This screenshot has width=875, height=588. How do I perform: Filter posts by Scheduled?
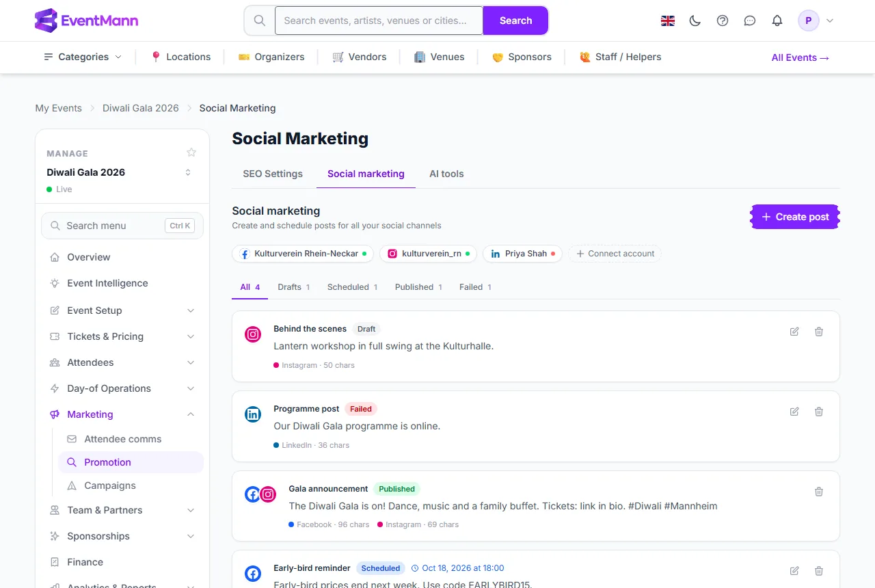(x=353, y=287)
